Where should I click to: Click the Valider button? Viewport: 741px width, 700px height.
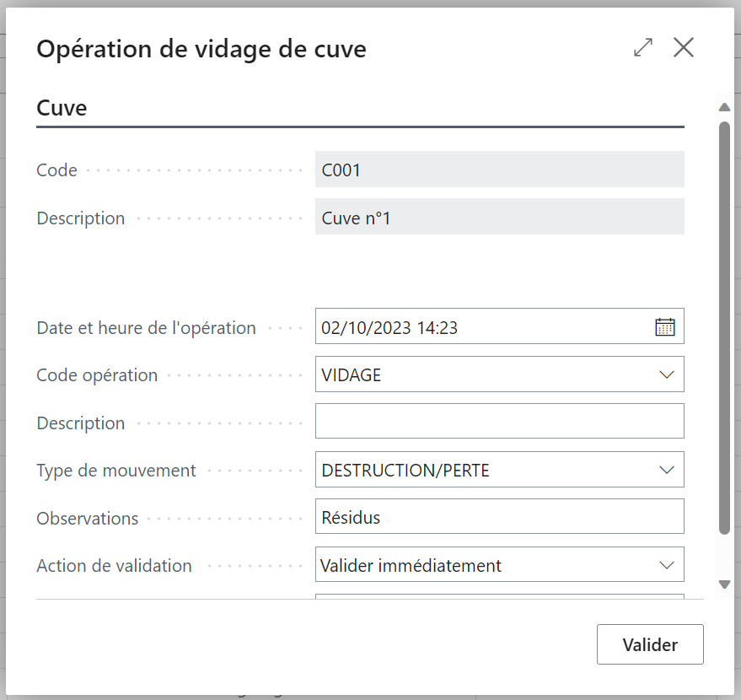(650, 644)
